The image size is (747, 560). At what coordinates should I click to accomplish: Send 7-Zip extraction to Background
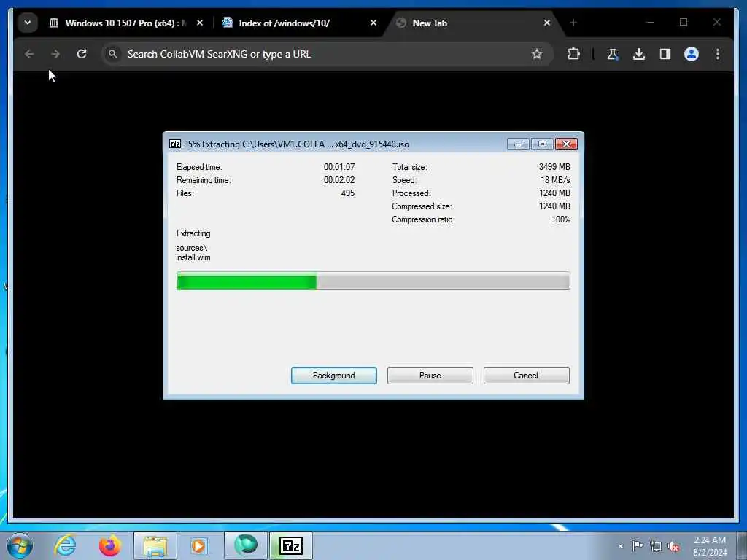tap(334, 376)
